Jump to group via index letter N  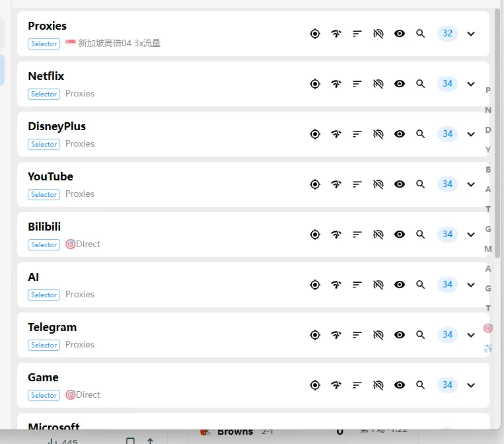coord(488,110)
